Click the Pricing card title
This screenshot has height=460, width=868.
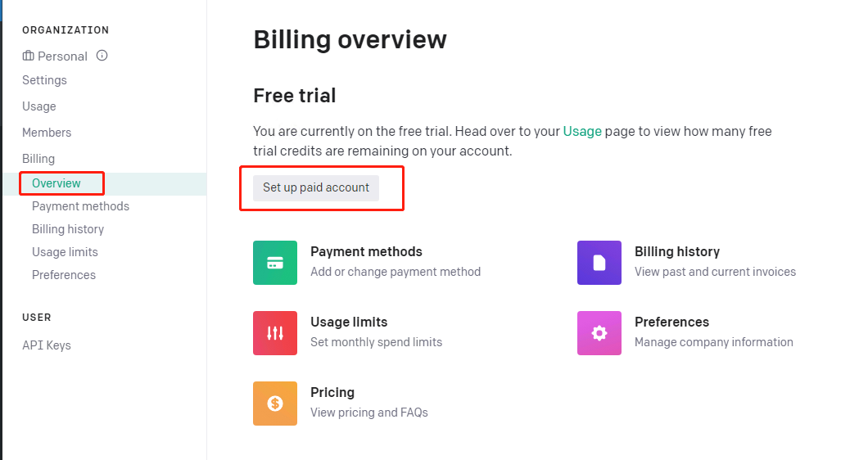click(332, 393)
